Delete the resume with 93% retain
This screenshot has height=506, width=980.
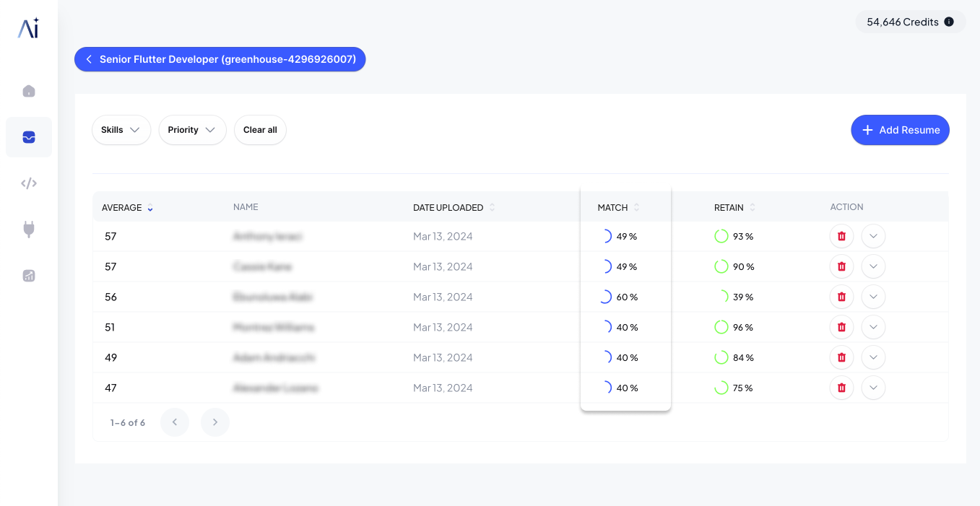pos(841,236)
